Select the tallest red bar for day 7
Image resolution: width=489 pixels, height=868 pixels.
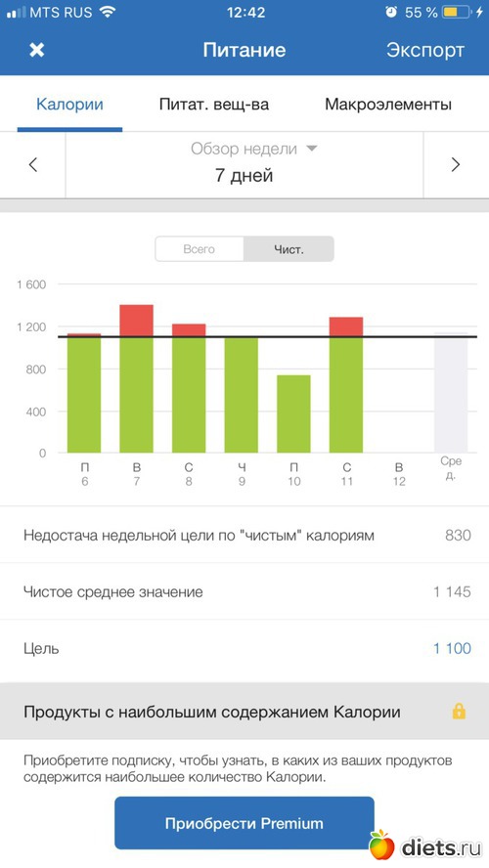click(x=137, y=321)
